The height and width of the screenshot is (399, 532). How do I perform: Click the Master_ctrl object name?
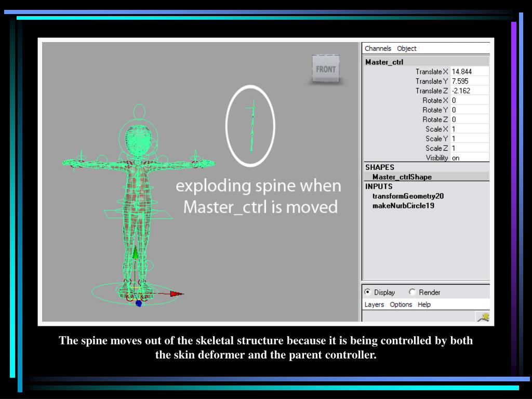[x=384, y=62]
